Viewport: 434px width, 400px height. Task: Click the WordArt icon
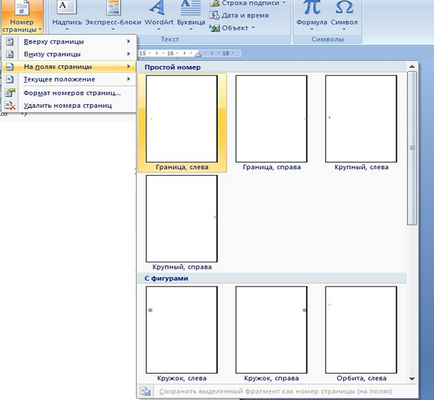pyautogui.click(x=157, y=8)
